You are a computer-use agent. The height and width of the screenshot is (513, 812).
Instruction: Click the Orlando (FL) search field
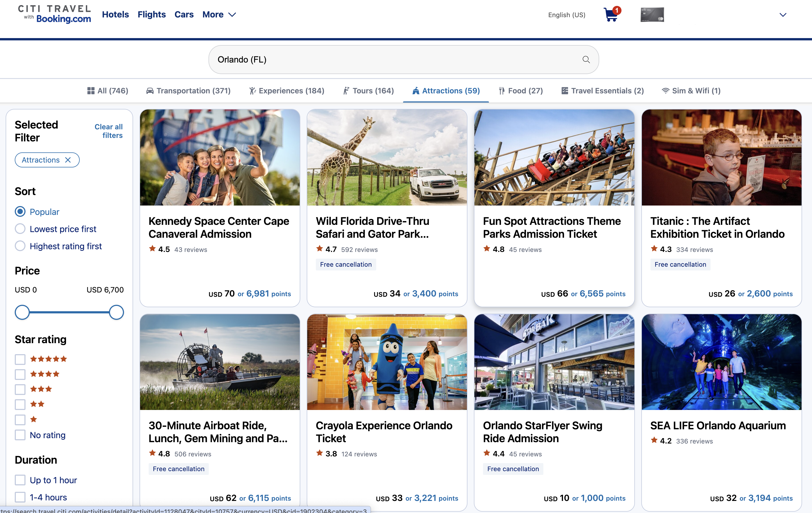[404, 60]
